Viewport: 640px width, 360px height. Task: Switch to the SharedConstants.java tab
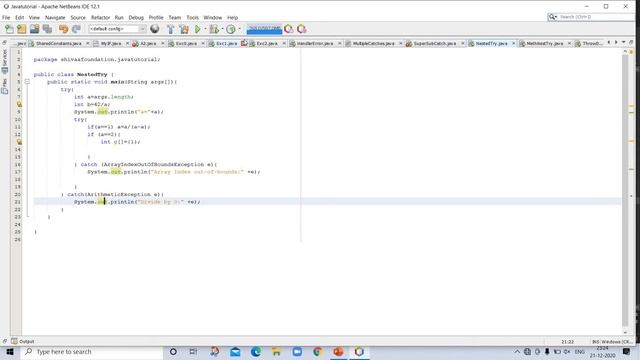pos(58,43)
